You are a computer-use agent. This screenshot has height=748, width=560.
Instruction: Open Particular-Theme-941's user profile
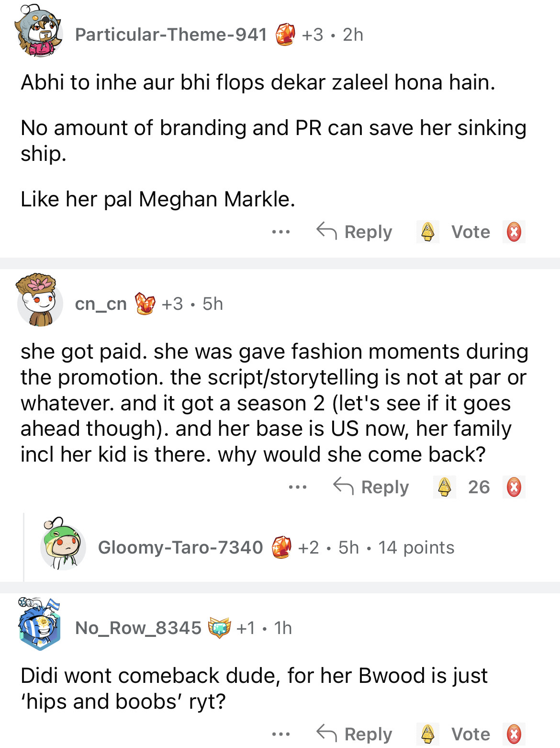(171, 34)
